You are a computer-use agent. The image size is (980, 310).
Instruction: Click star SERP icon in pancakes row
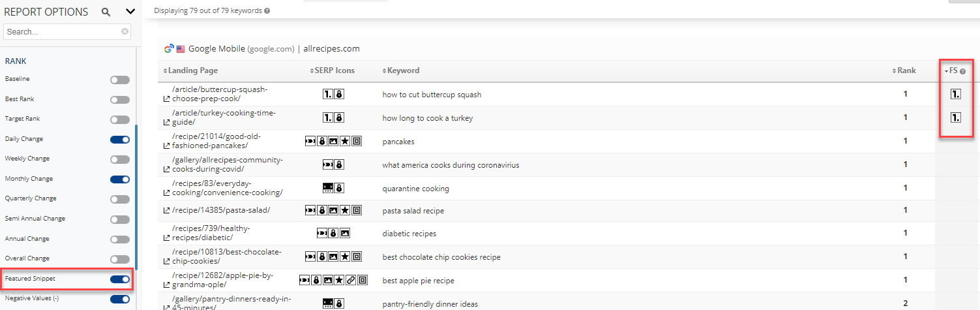click(x=345, y=141)
